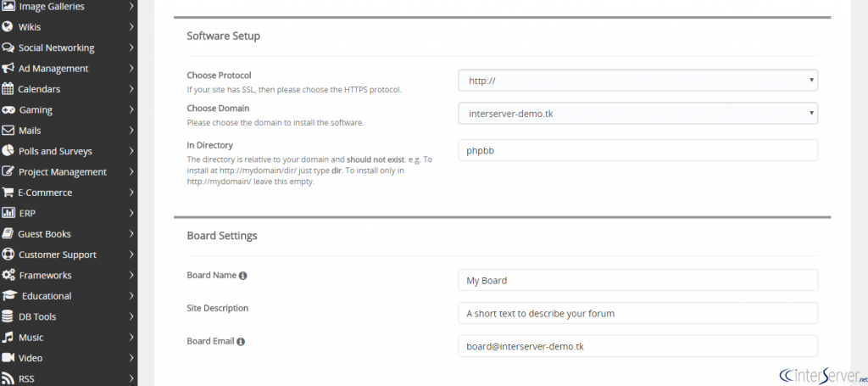The height and width of the screenshot is (386, 868).
Task: Click the Mails envelope icon
Action: (x=8, y=130)
